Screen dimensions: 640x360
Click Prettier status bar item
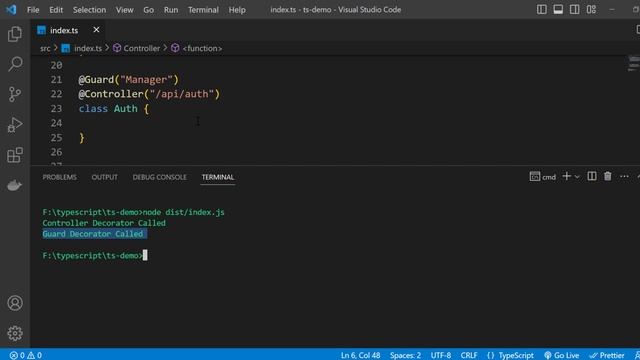pos(607,355)
